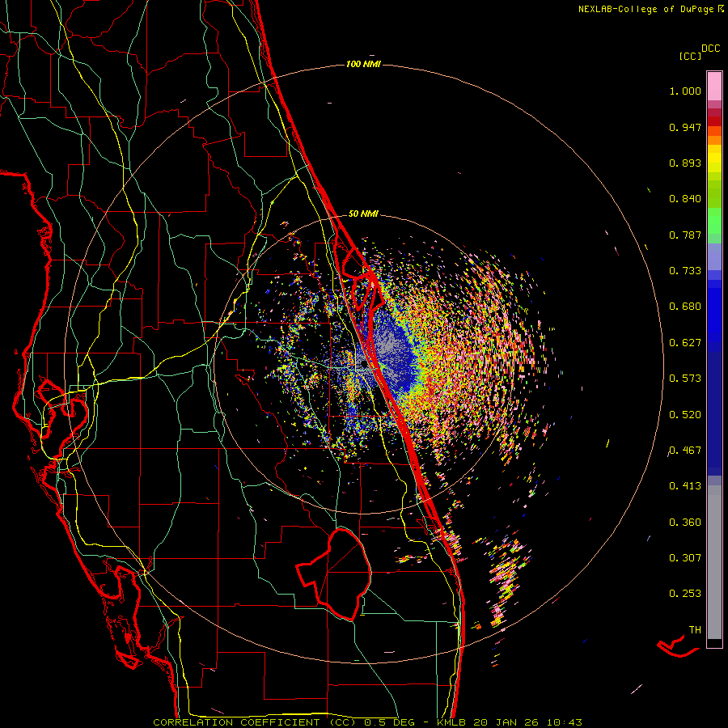Screen dimensions: 728x728
Task: Click the 0.253 legend value
Action: [685, 594]
